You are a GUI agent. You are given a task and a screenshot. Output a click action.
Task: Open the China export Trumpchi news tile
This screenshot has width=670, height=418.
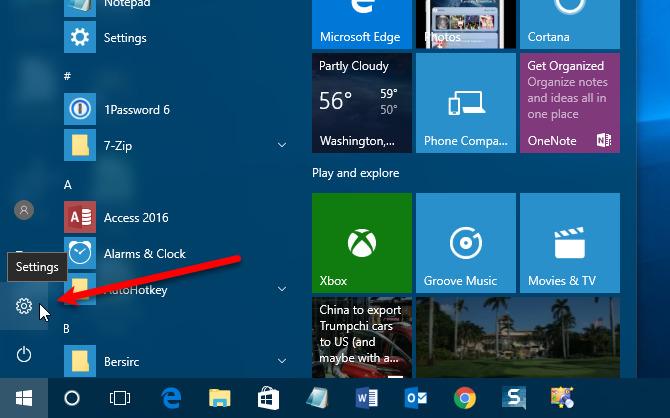click(x=361, y=337)
